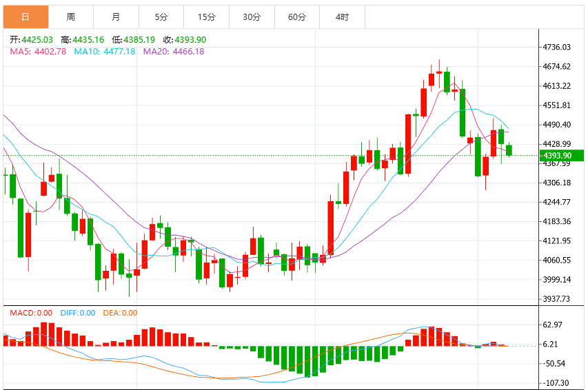Switch to the 月 monthly tab
Viewport: 588px width, 390px height.
click(116, 17)
